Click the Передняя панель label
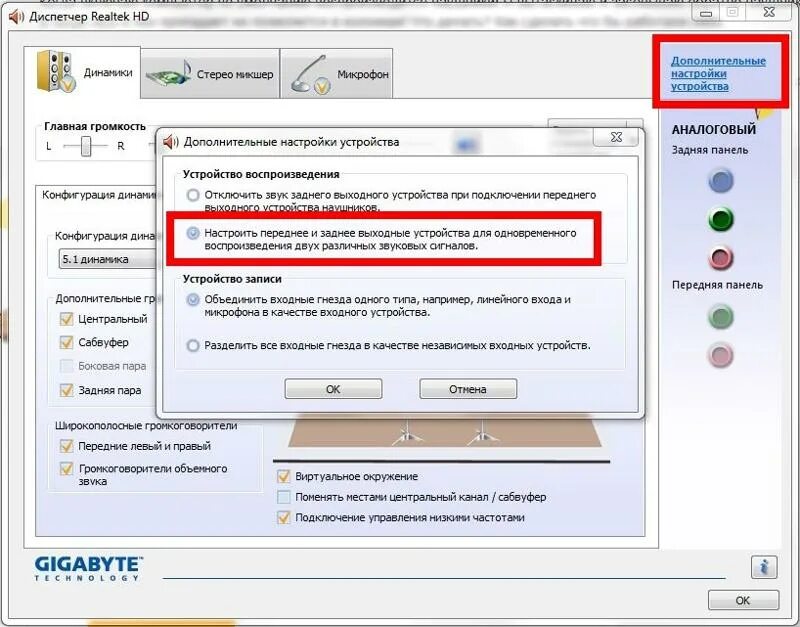This screenshot has height=627, width=800. (717, 285)
